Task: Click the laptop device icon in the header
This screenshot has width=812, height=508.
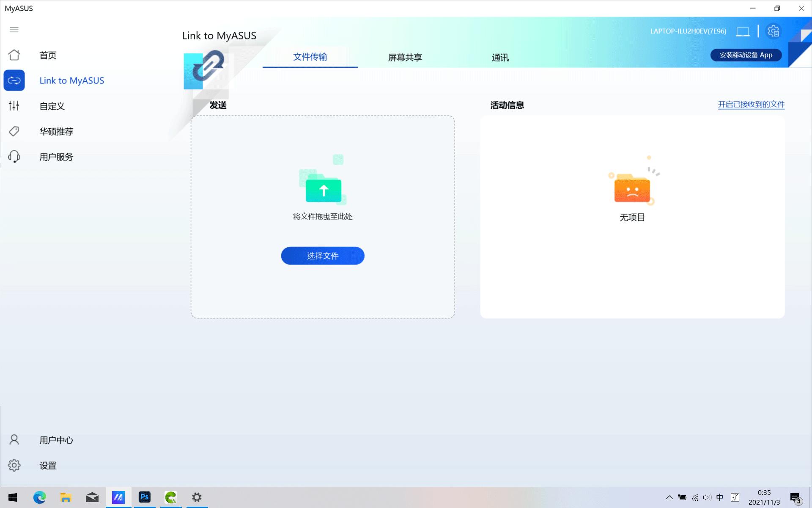Action: pyautogui.click(x=743, y=31)
